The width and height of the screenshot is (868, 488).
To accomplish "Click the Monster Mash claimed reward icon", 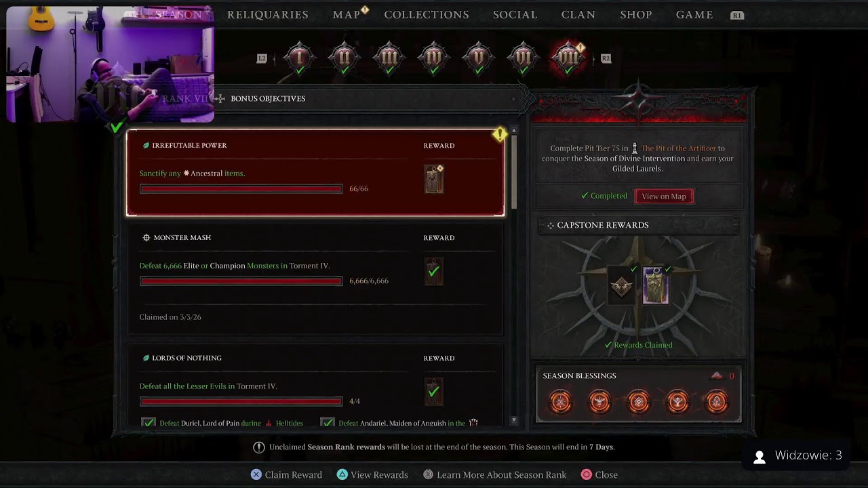I will pyautogui.click(x=434, y=271).
